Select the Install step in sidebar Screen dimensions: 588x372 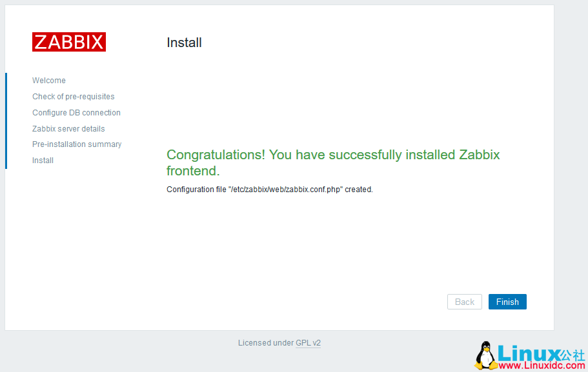point(43,161)
